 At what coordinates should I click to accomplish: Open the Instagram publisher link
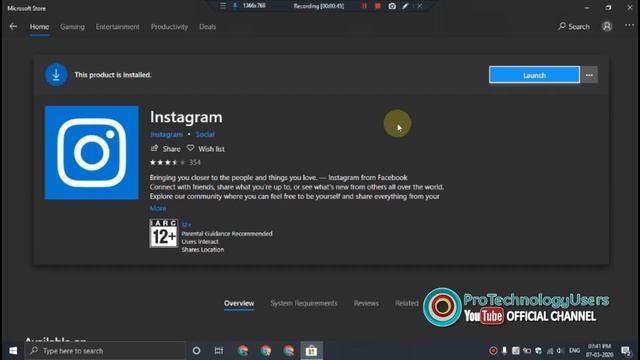pyautogui.click(x=167, y=134)
